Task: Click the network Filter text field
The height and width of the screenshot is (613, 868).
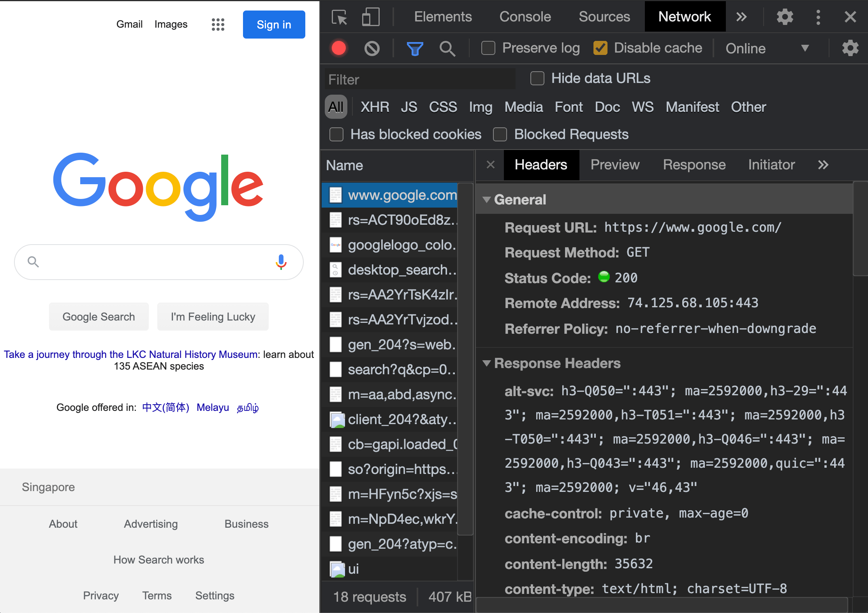Action: [x=420, y=79]
